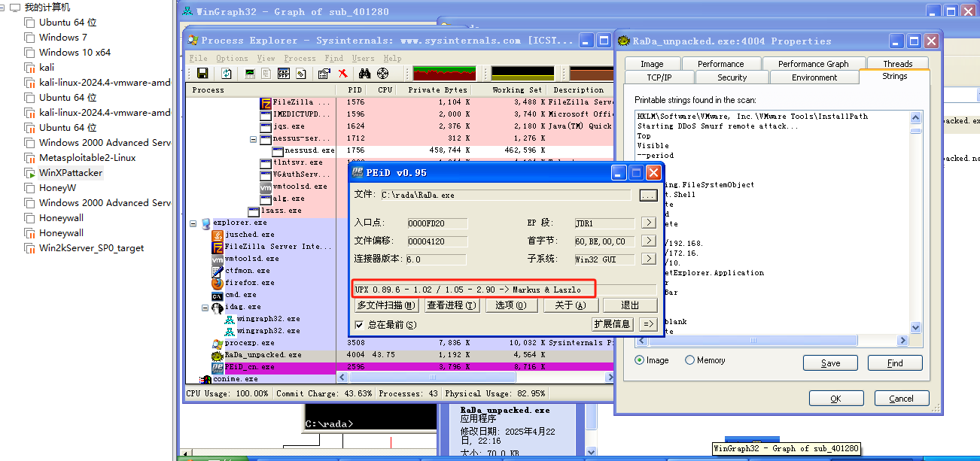
Task: Collapse the nessus-ser... process branch
Action: (x=254, y=138)
